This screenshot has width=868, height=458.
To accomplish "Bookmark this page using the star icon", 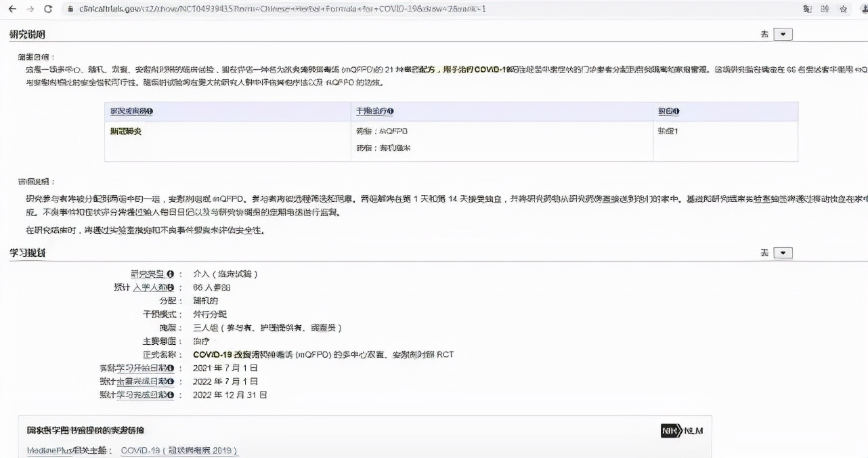I will 843,9.
